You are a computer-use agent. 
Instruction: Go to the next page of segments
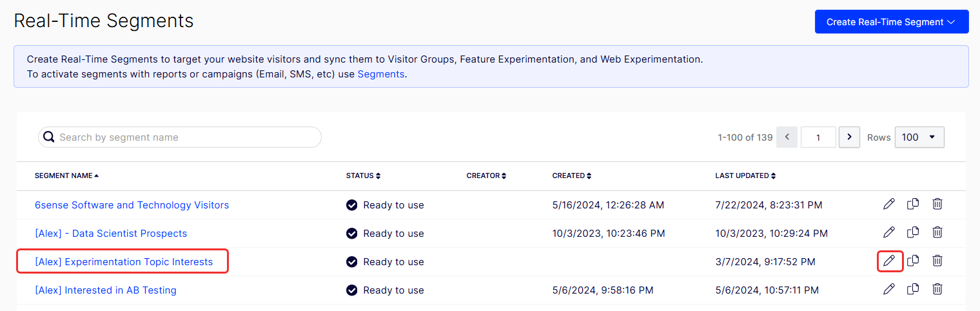coord(849,137)
